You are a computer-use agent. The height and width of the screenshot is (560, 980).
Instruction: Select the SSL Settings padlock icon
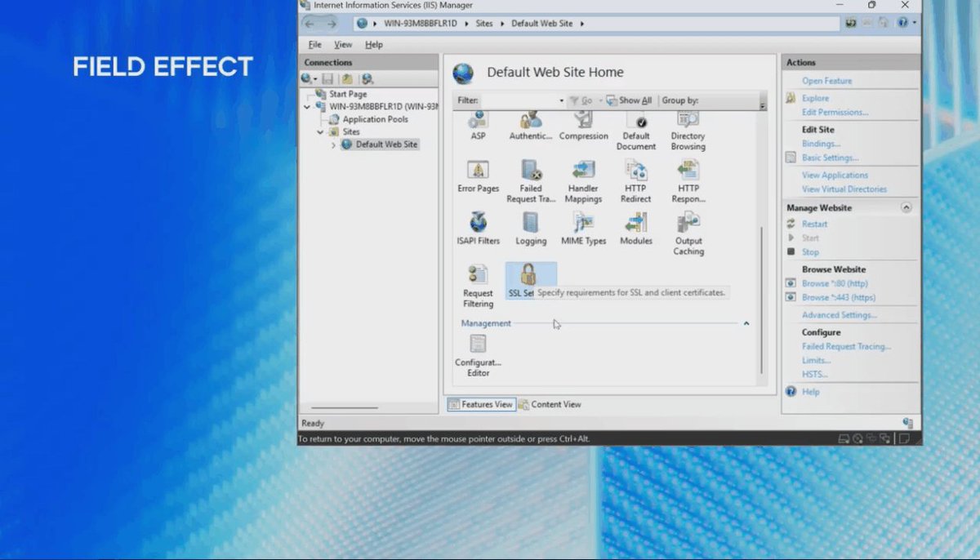point(528,274)
